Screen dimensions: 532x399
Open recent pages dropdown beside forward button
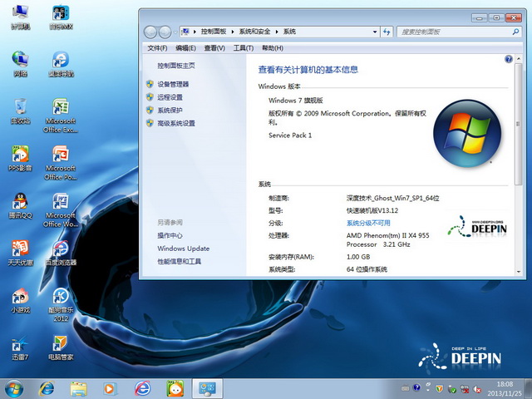pyautogui.click(x=175, y=32)
